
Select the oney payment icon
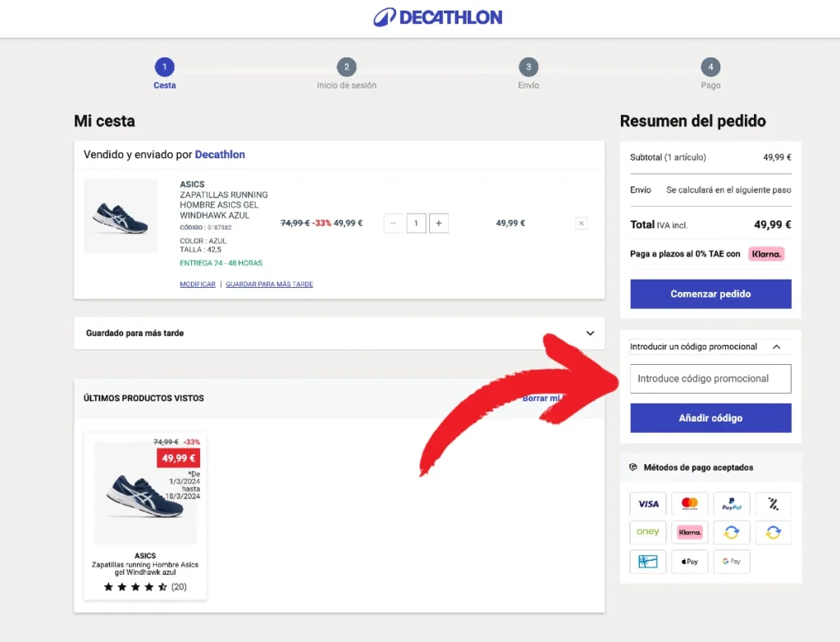point(647,532)
